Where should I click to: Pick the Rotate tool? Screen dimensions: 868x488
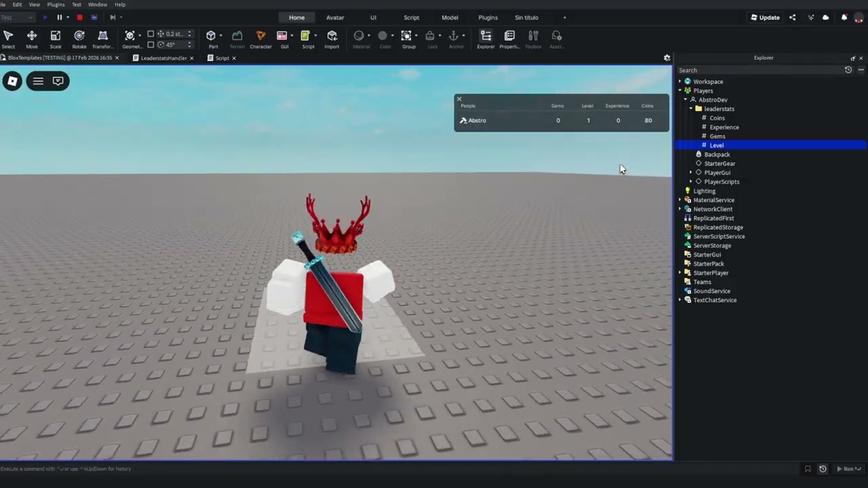coord(79,39)
